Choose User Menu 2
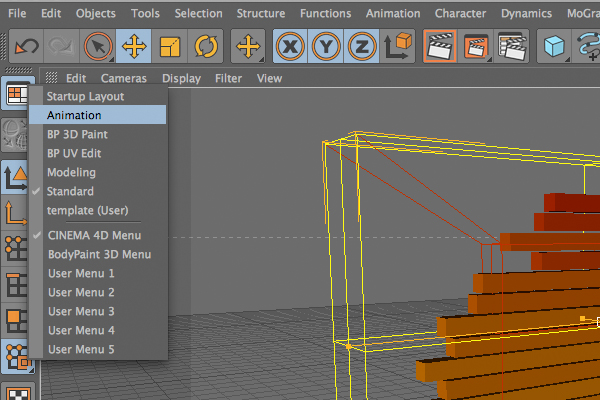 coord(98,292)
